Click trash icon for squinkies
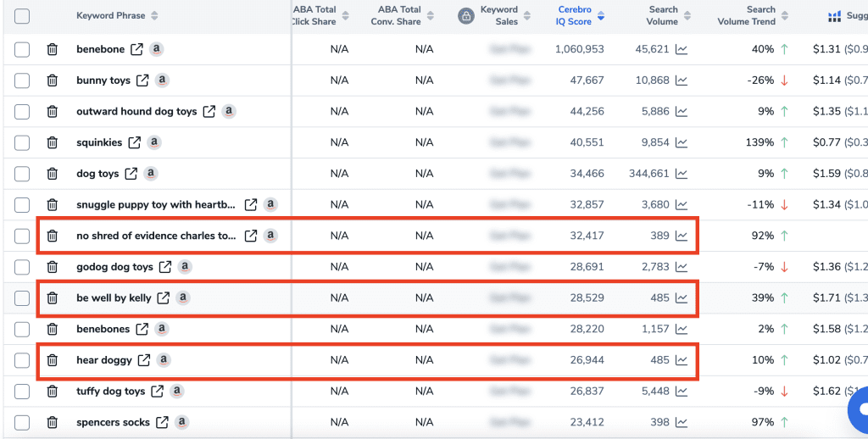Image resolution: width=868 pixels, height=439 pixels. (52, 142)
